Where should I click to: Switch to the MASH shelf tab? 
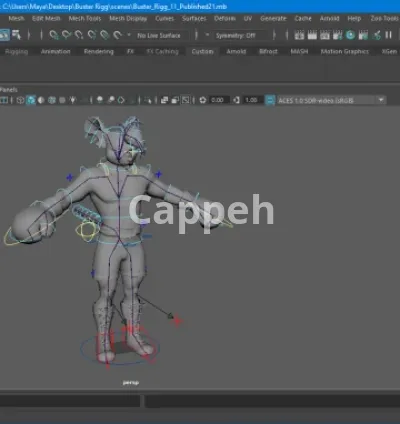click(299, 52)
